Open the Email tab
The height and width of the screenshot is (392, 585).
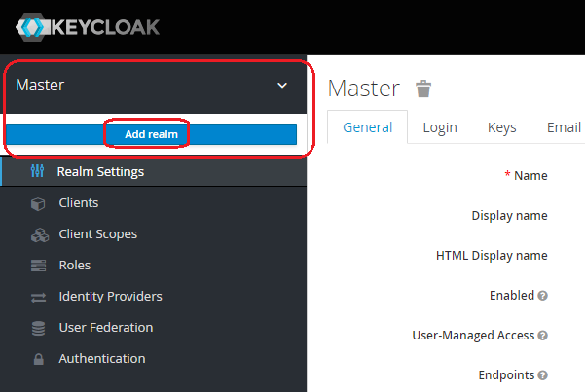[x=564, y=127]
